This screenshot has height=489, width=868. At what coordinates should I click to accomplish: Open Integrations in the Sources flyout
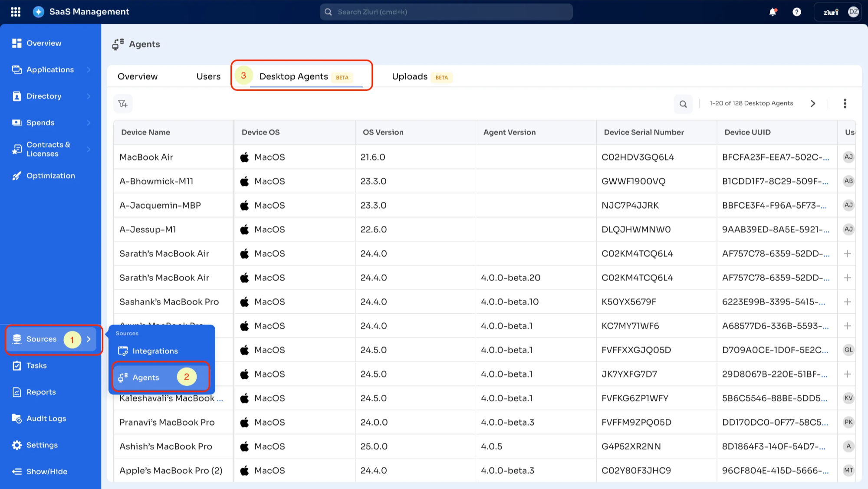(155, 351)
